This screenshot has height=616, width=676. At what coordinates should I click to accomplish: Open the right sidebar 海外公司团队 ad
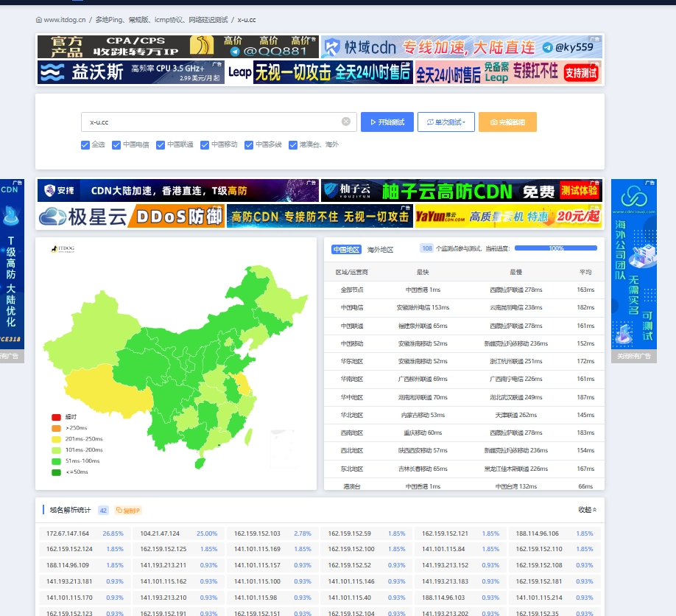634,264
